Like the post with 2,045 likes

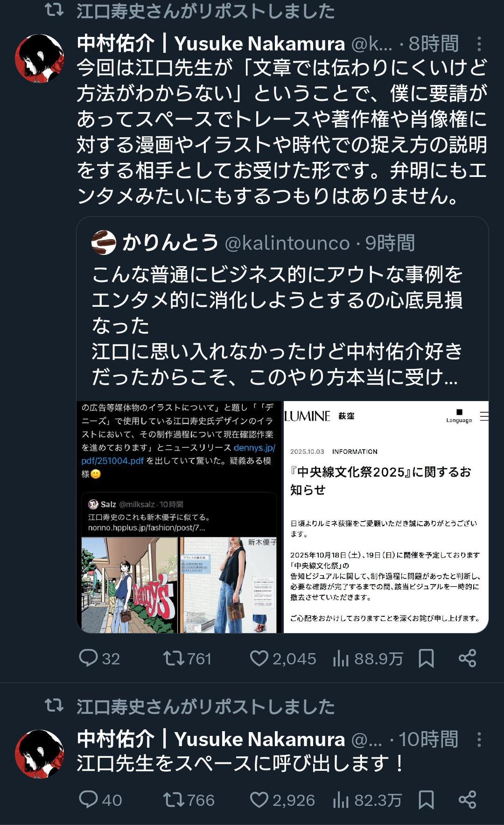[259, 658]
